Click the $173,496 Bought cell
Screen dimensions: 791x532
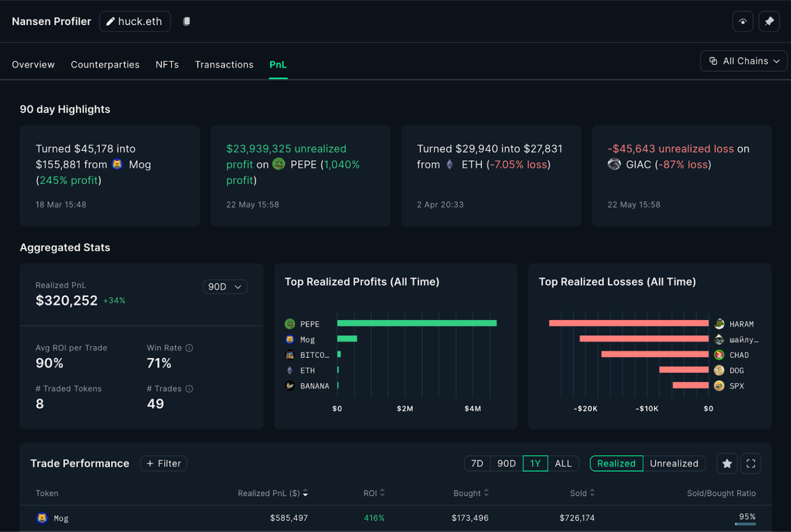point(470,518)
